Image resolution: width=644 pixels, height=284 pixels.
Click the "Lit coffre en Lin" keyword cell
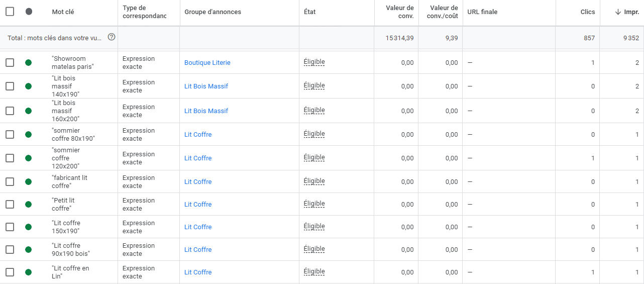pos(70,272)
